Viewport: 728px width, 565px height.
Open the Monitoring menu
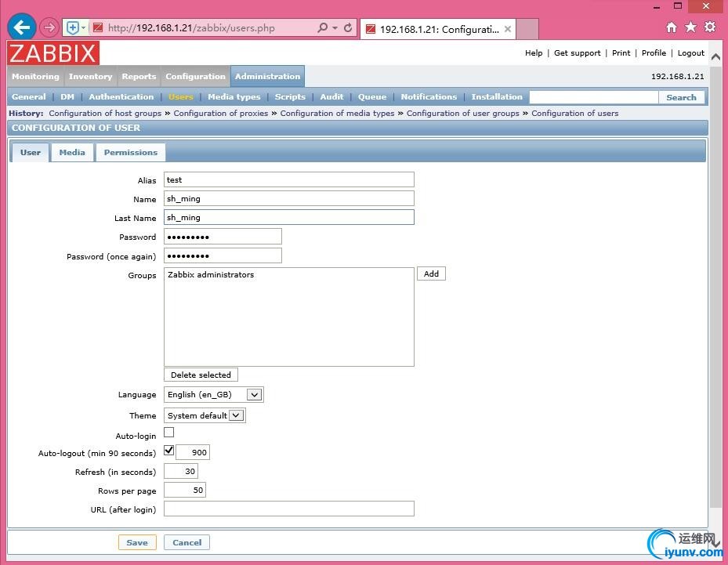click(x=36, y=76)
